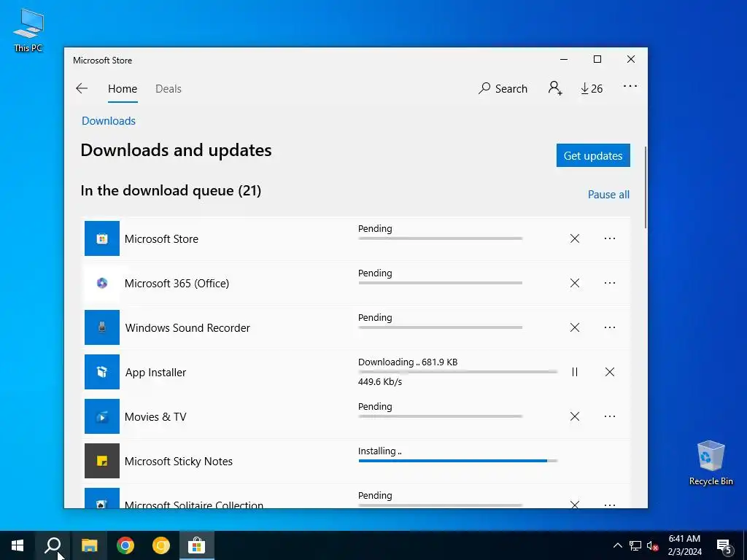Cancel the App Installer download

[x=610, y=372]
